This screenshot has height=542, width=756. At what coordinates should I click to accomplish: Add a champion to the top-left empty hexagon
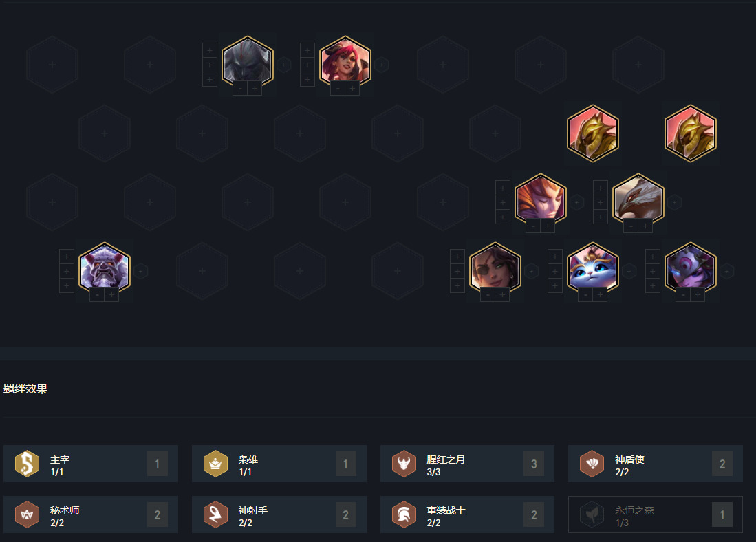coord(52,65)
